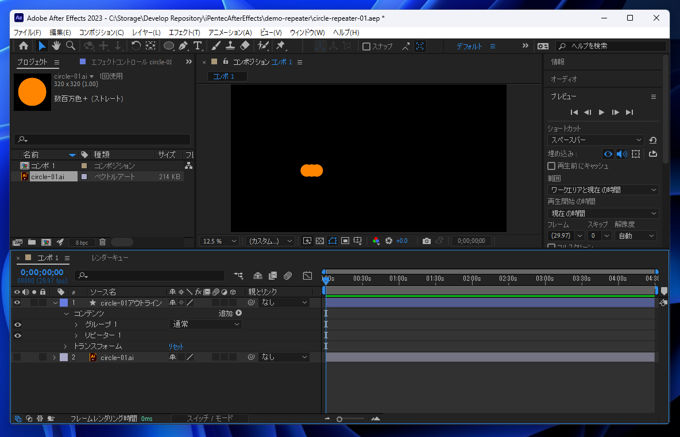The height and width of the screenshot is (437, 680).
Task: Click the Home icon in the toolbar
Action: click(x=24, y=46)
